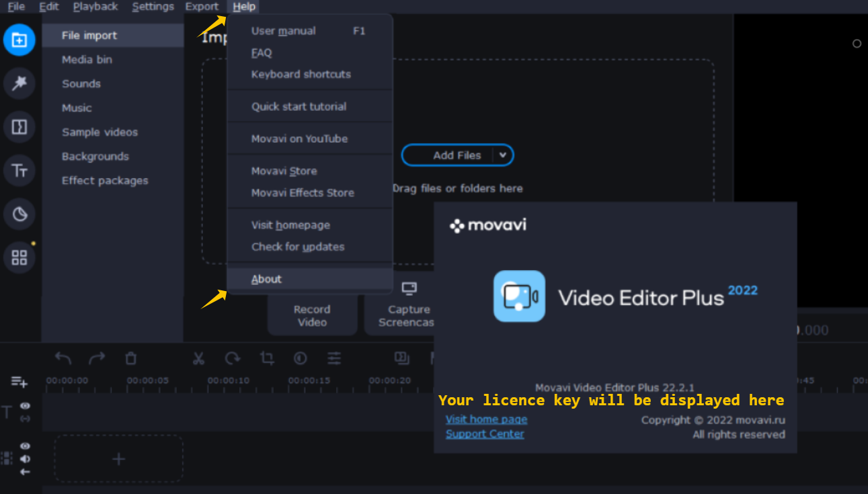Screen dimensions: 868x494
Task: Click the Movavi logo in About dialog
Action: pos(488,225)
